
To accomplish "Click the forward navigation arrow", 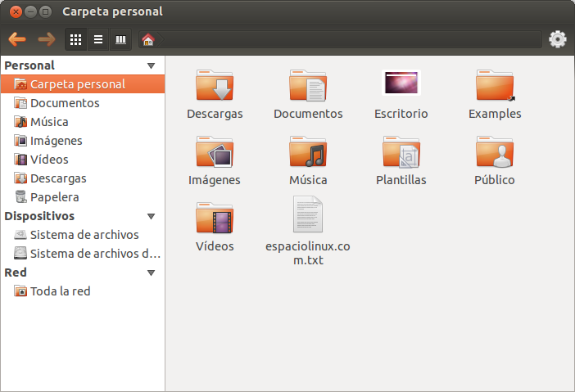I will point(46,39).
